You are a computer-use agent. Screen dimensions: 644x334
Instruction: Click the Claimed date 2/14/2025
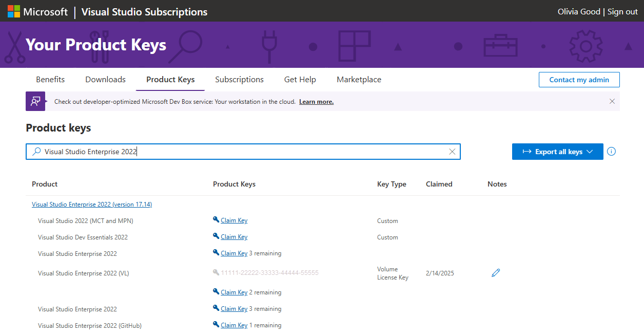click(x=440, y=273)
